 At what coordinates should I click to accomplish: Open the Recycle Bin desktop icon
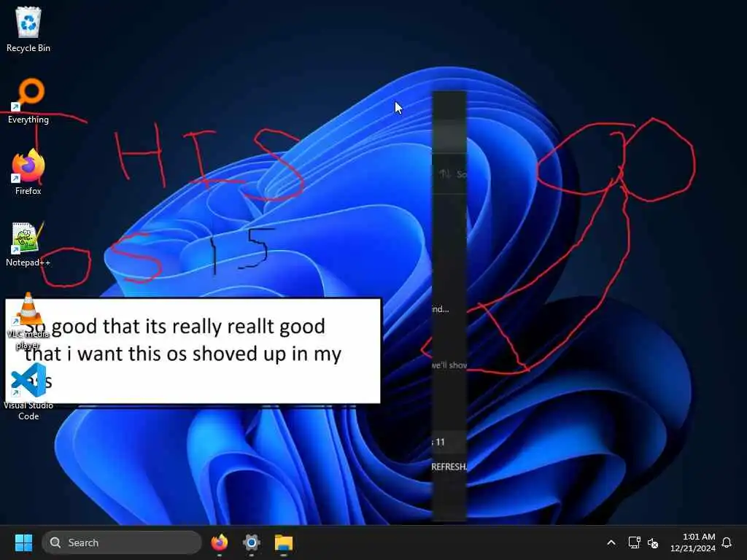pyautogui.click(x=28, y=28)
